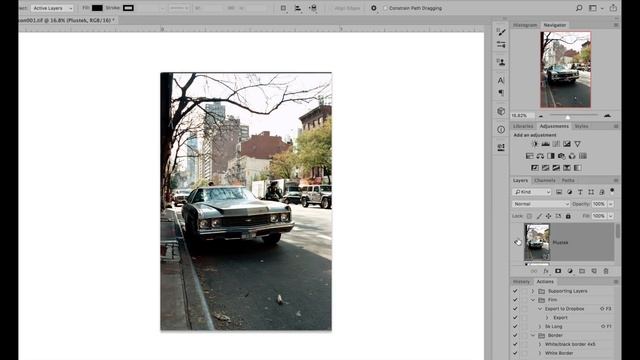The height and width of the screenshot is (360, 640).
Task: Add a Gradient Map adjustment
Action: point(578,168)
